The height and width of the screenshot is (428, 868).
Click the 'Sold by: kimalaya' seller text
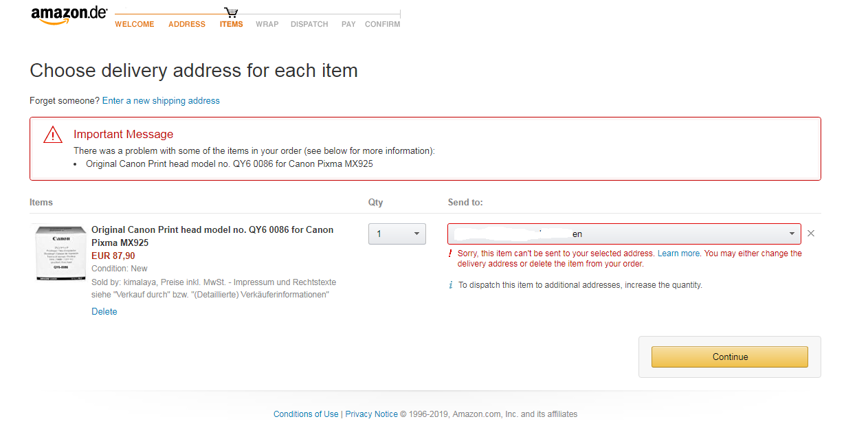click(214, 289)
